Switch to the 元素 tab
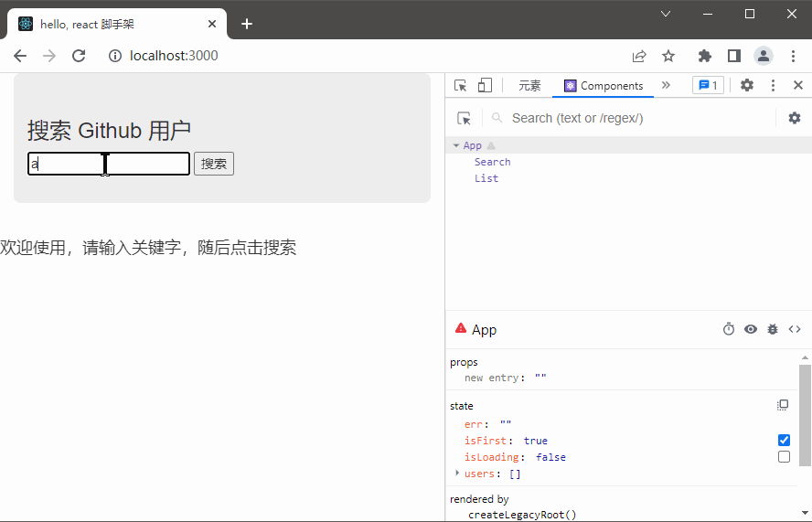This screenshot has height=522, width=812. (x=529, y=86)
